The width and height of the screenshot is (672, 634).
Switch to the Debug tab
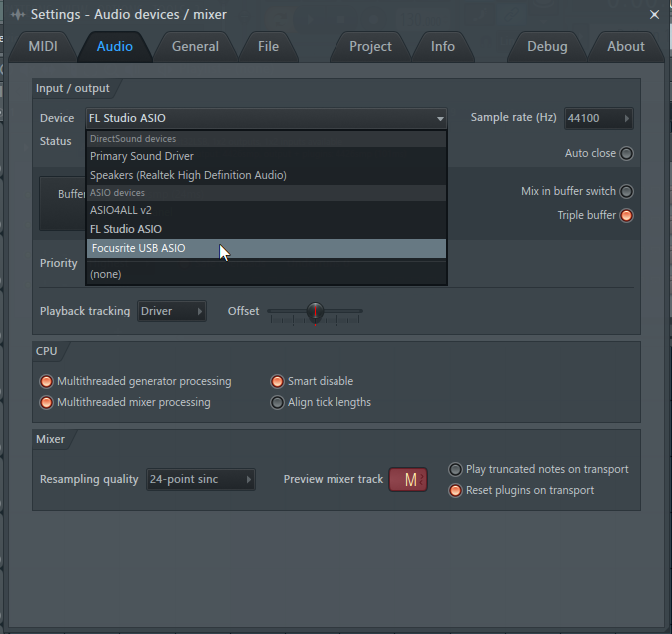tap(547, 46)
